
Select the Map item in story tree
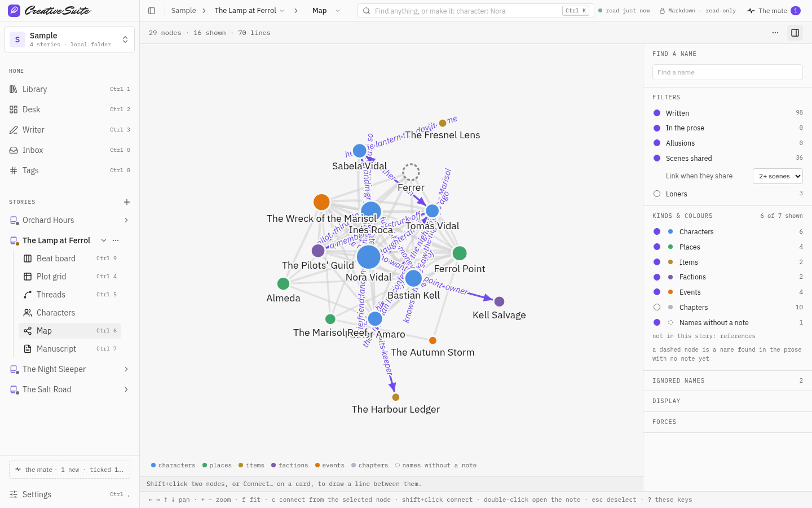pyautogui.click(x=70, y=331)
